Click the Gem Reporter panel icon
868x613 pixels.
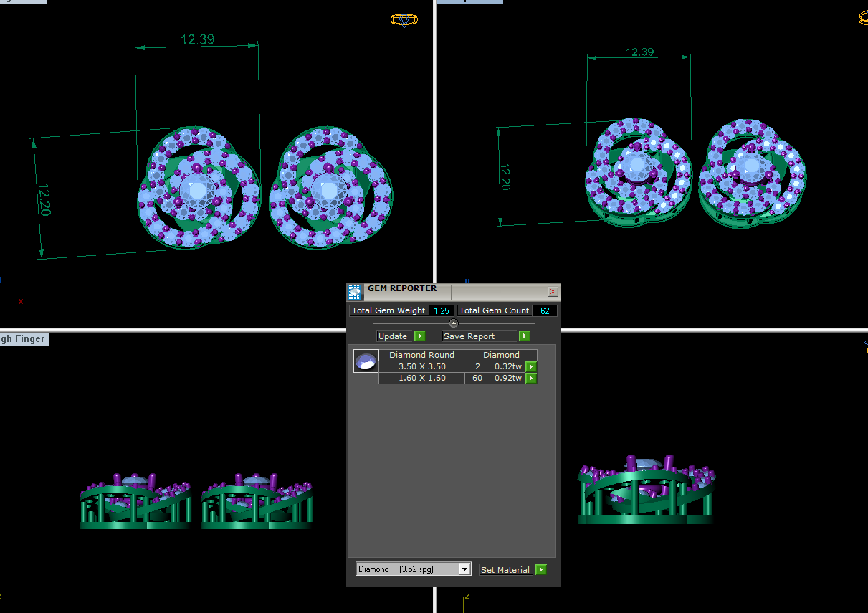(356, 292)
